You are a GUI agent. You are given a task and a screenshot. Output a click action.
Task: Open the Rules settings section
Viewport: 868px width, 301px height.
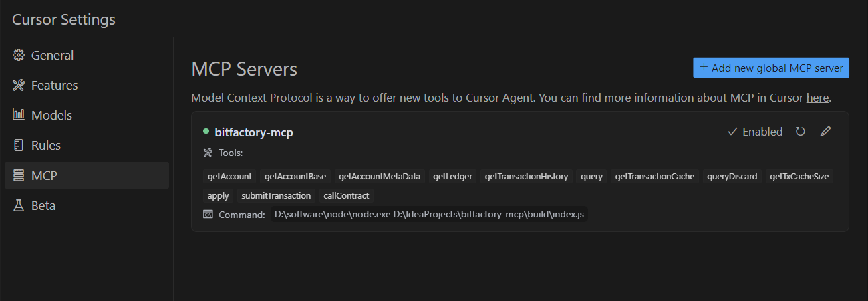tap(87, 145)
